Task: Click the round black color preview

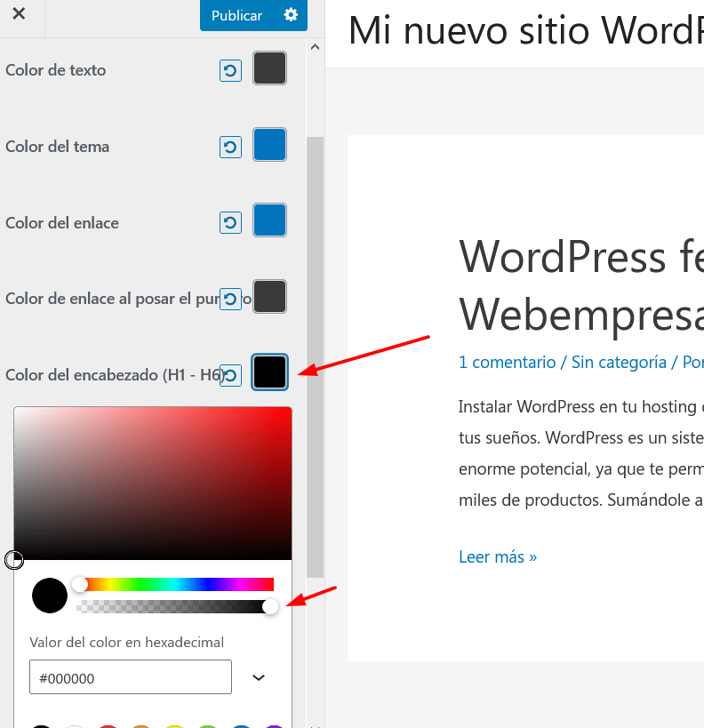Action: 50,596
